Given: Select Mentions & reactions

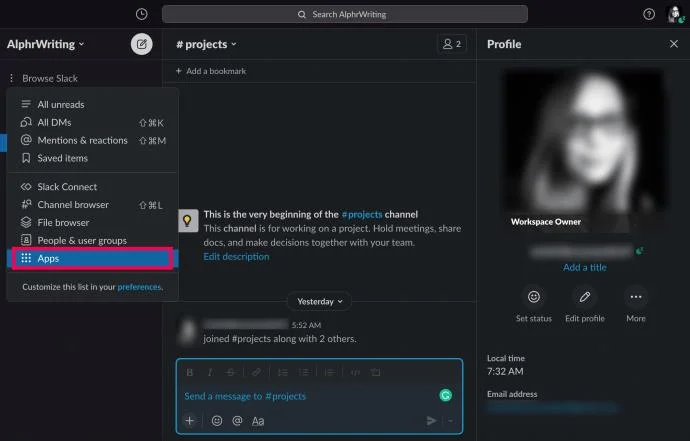Looking at the screenshot, I should (92, 140).
